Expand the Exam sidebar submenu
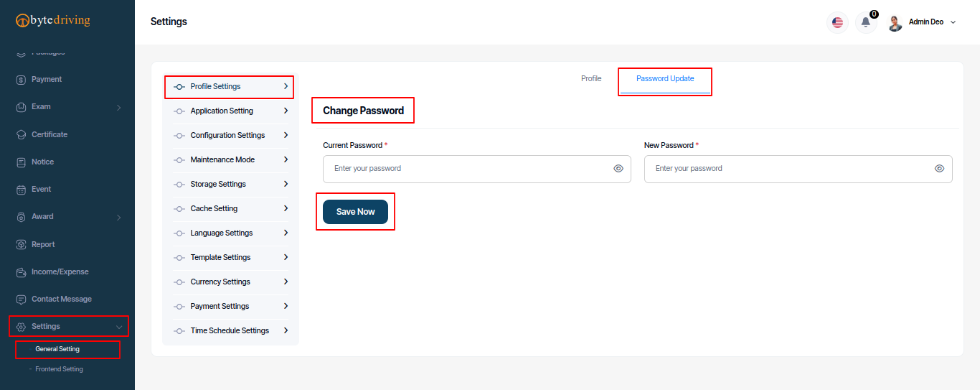 118,108
